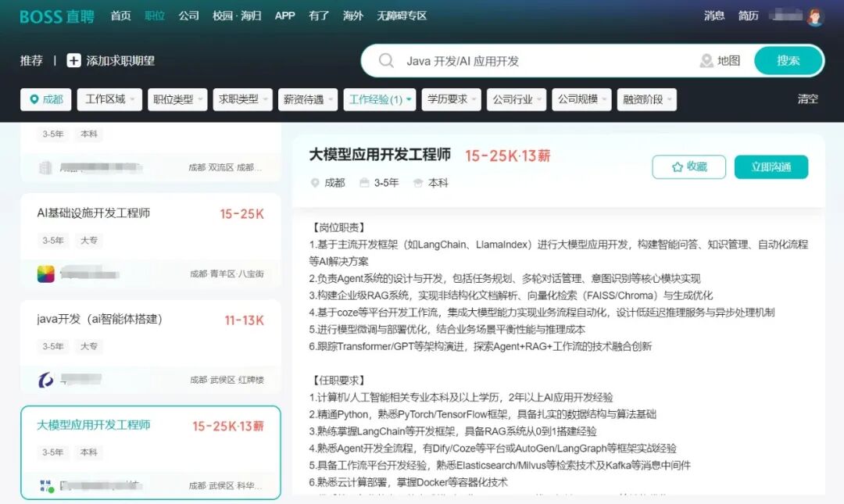Screen dimensions: 844x504
Task: Expand the 融资阶段 filter dropdown
Action: [646, 99]
